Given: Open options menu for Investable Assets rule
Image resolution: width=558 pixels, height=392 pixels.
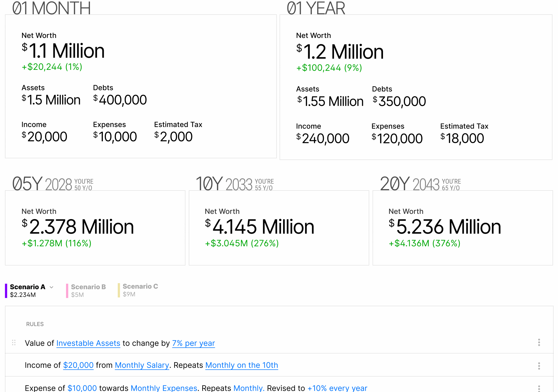Looking at the screenshot, I should click(539, 343).
